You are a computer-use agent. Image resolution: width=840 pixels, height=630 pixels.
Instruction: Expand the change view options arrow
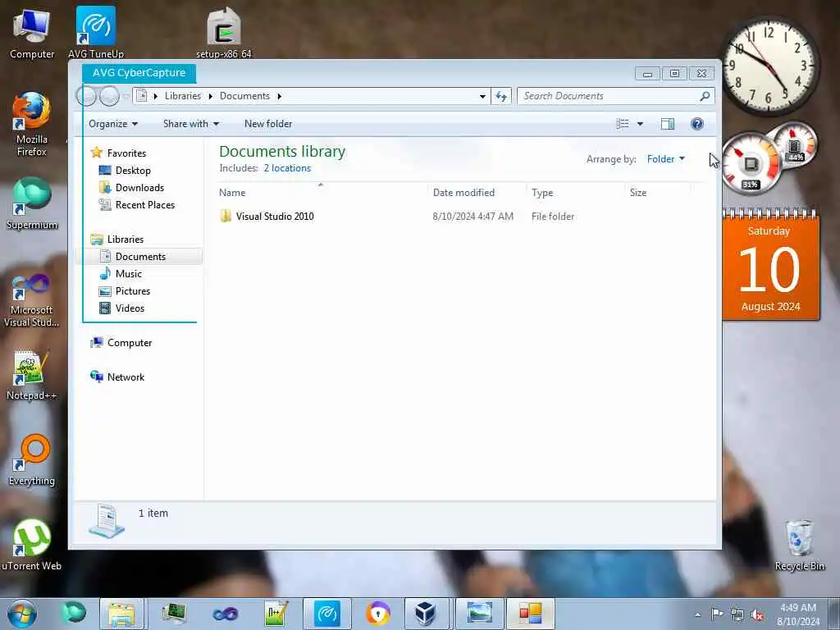(640, 125)
